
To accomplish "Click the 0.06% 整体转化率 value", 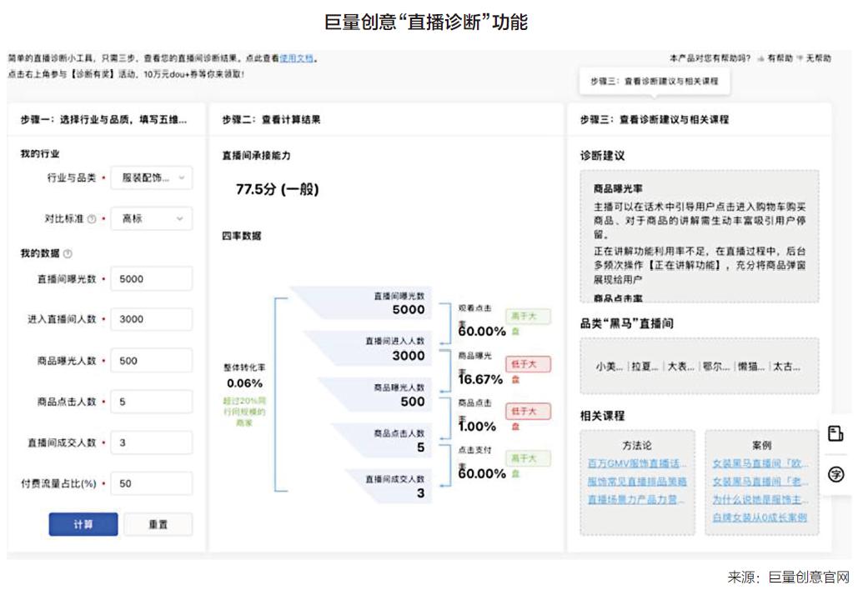I will [244, 383].
